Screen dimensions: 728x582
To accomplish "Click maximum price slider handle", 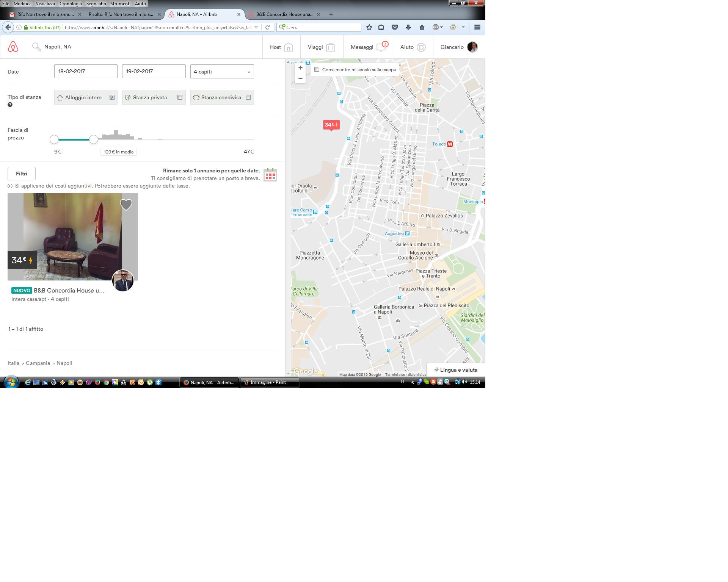I will [94, 139].
